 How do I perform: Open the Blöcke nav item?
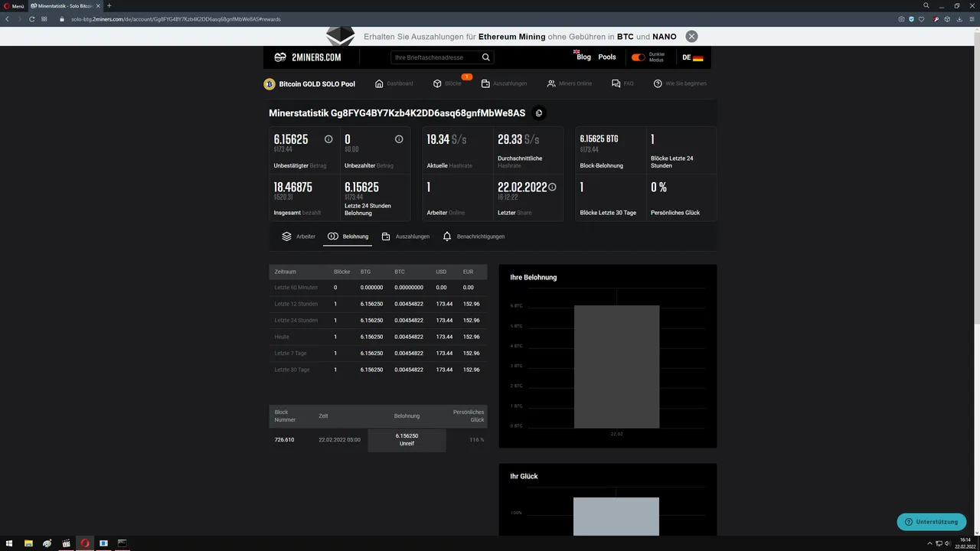448,83
